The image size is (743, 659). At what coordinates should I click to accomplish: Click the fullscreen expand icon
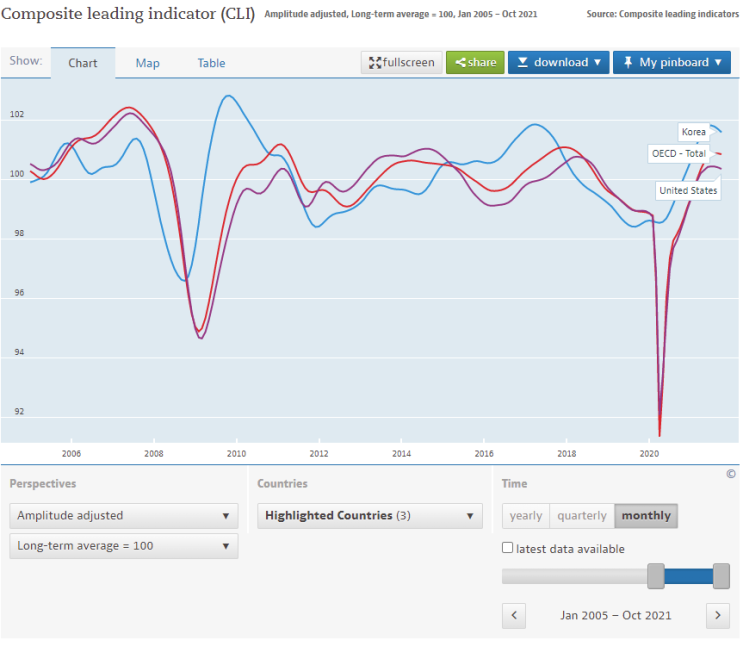pos(375,63)
